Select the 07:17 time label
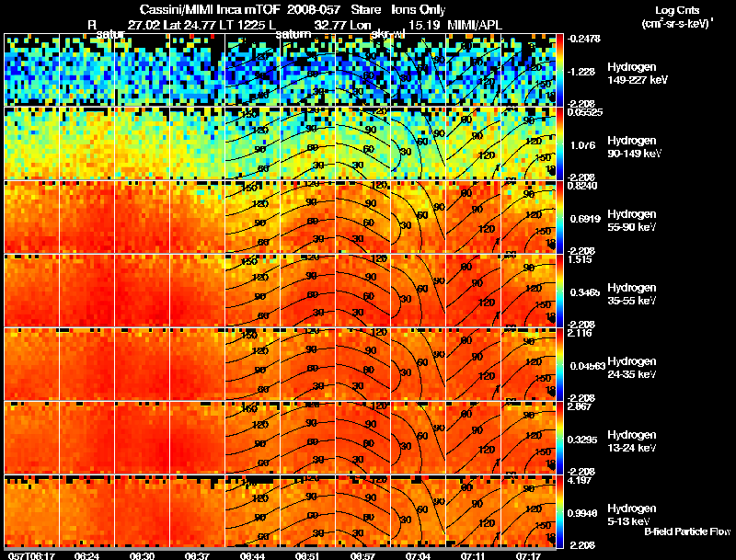The width and height of the screenshot is (736, 560). (x=527, y=555)
